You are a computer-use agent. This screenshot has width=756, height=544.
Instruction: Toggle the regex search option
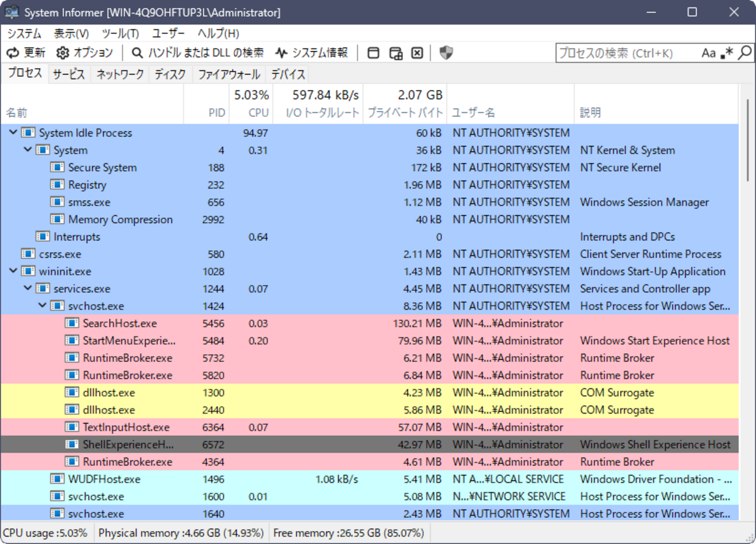pyautogui.click(x=727, y=53)
